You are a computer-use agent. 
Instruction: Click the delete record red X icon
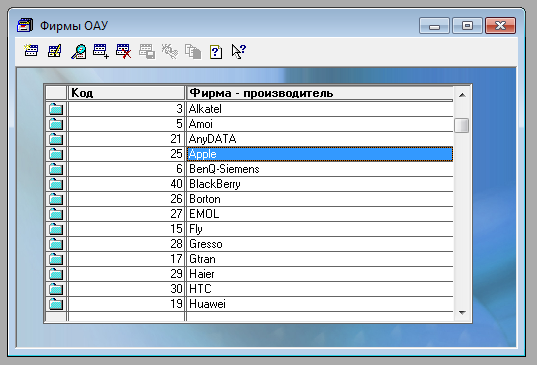[124, 51]
